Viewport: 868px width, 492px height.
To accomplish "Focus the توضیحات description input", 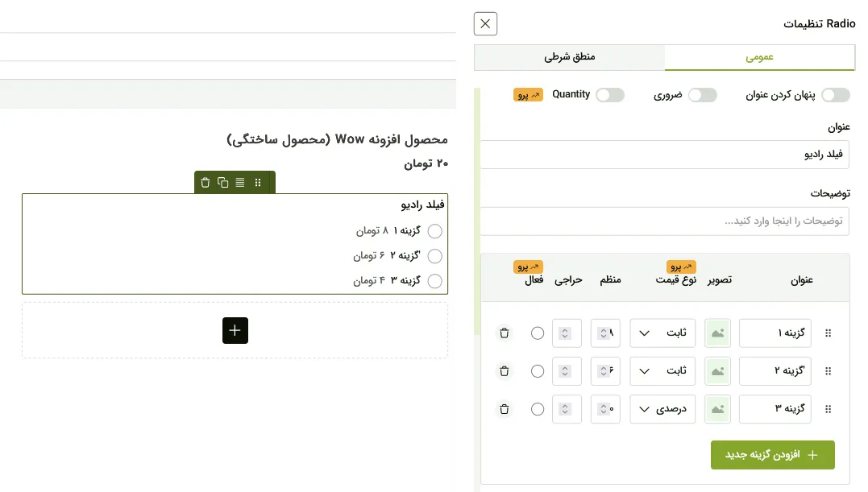I will click(664, 221).
